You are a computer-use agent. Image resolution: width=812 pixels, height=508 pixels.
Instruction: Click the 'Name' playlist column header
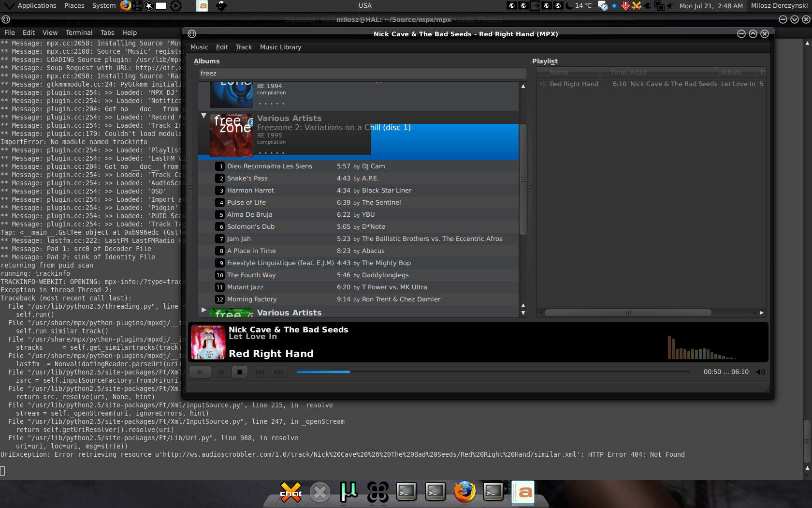(x=574, y=73)
